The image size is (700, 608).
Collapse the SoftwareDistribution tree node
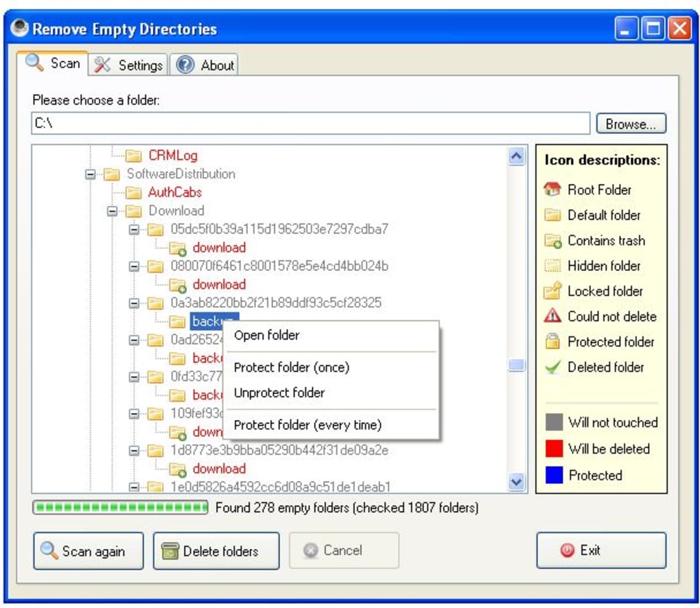90,174
